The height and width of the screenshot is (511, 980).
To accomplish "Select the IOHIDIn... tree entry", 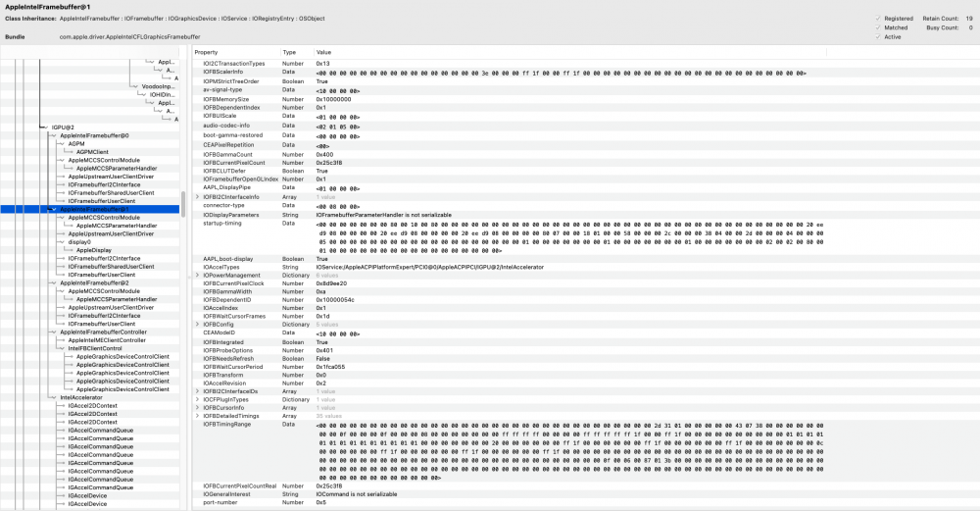I will click(163, 95).
